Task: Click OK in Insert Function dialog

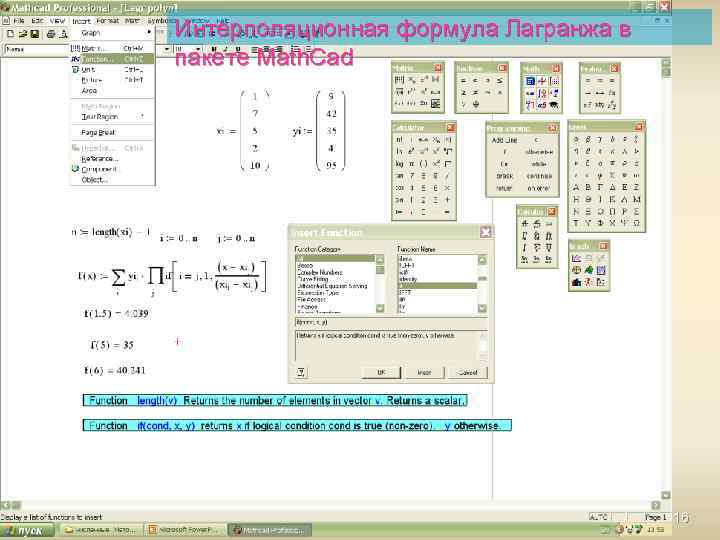Action: pyautogui.click(x=381, y=372)
